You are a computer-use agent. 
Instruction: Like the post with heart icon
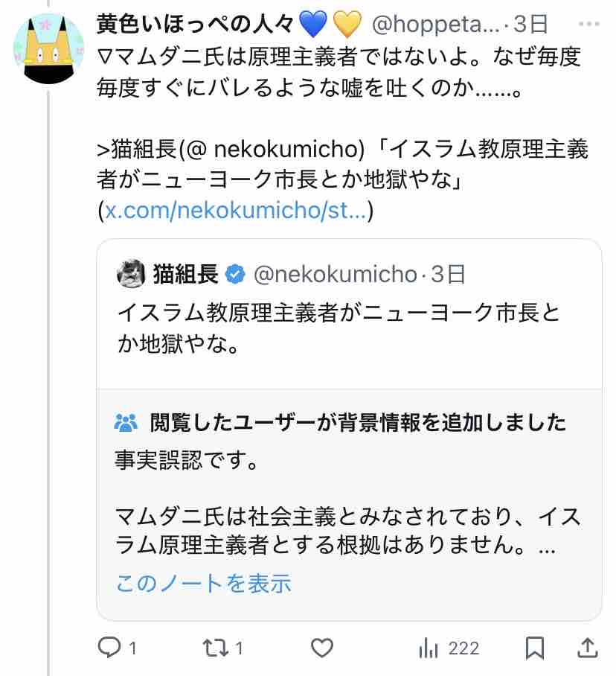[321, 648]
